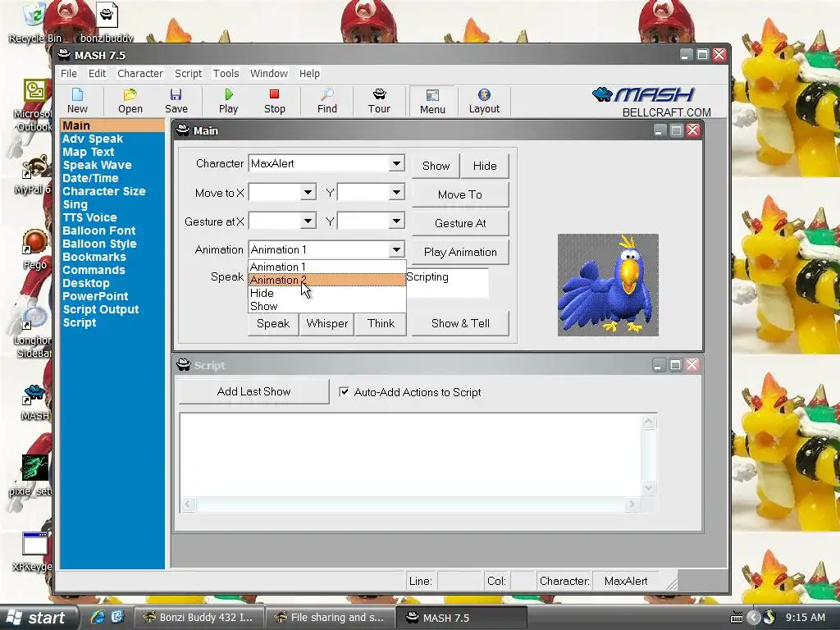Image resolution: width=840 pixels, height=630 pixels.
Task: Open the XPkeygen desktop icon
Action: 33,550
